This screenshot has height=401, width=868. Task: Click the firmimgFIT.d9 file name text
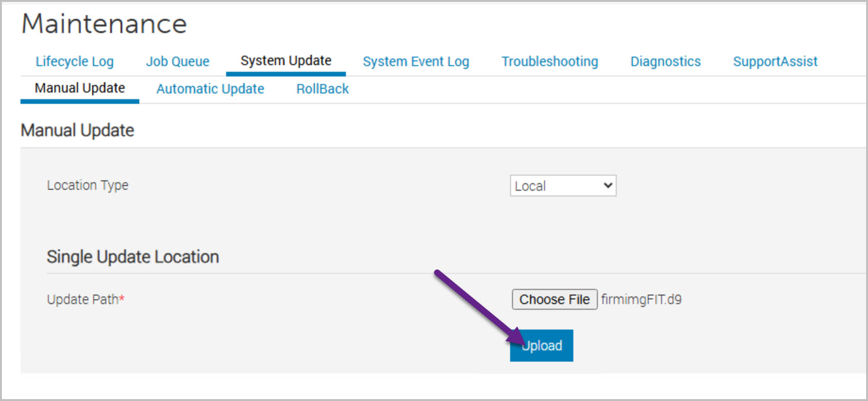(x=641, y=300)
